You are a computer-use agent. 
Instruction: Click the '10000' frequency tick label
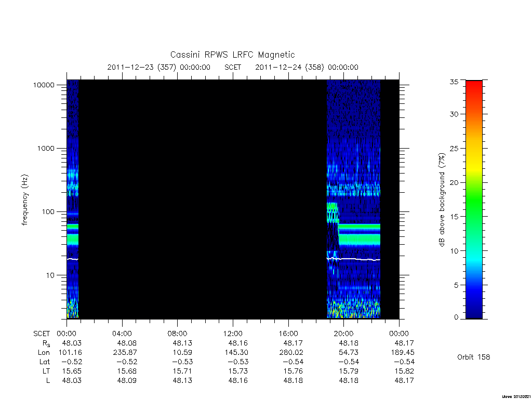coord(44,85)
